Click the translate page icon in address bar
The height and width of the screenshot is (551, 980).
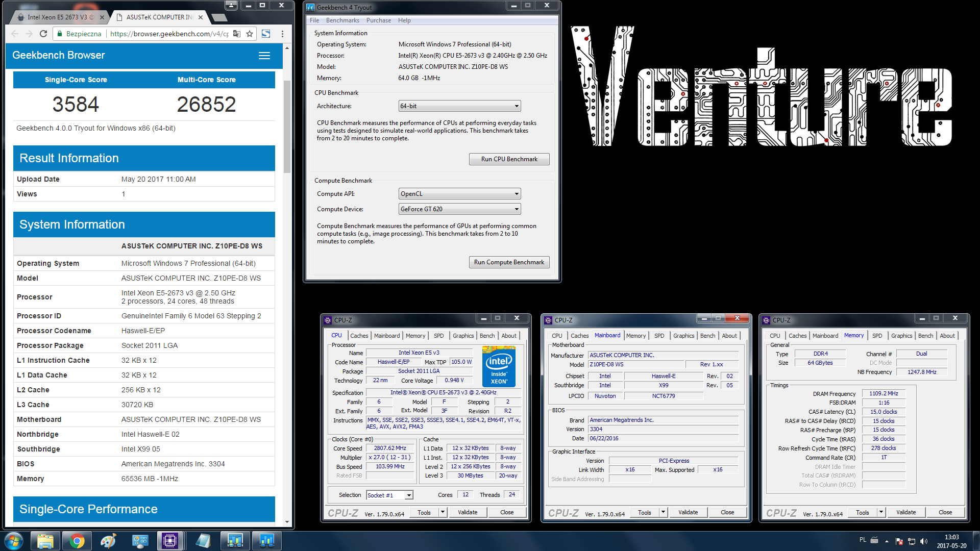click(x=237, y=34)
